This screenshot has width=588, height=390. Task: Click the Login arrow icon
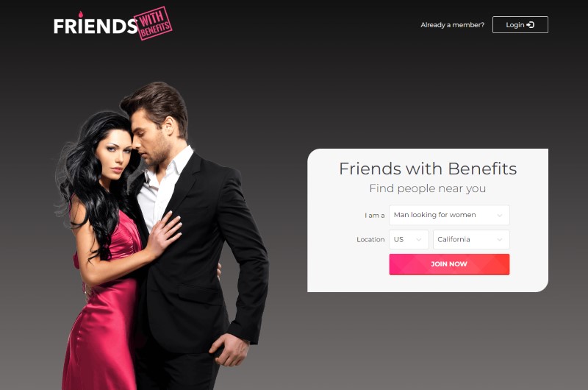(530, 25)
